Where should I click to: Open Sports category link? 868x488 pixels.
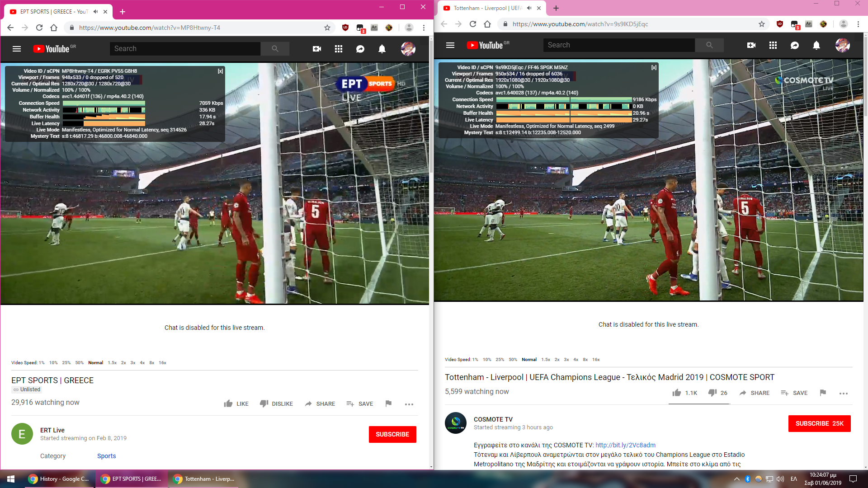click(106, 456)
